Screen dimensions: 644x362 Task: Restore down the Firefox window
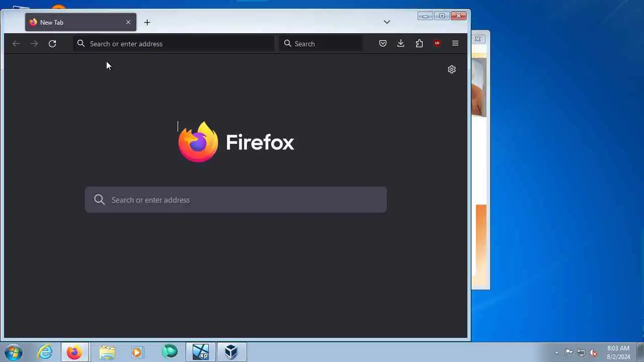(x=442, y=16)
